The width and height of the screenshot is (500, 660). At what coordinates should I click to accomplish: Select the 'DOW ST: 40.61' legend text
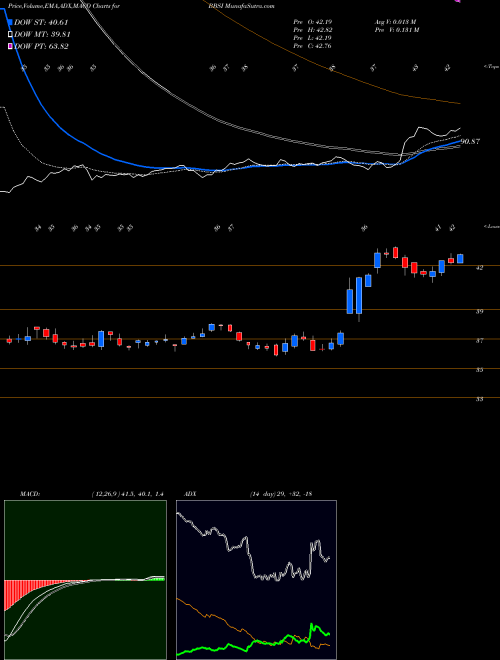point(41,23)
